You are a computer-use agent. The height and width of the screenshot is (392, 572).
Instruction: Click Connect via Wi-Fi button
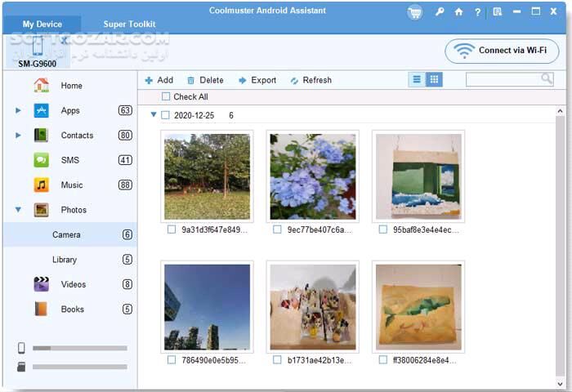coord(502,51)
